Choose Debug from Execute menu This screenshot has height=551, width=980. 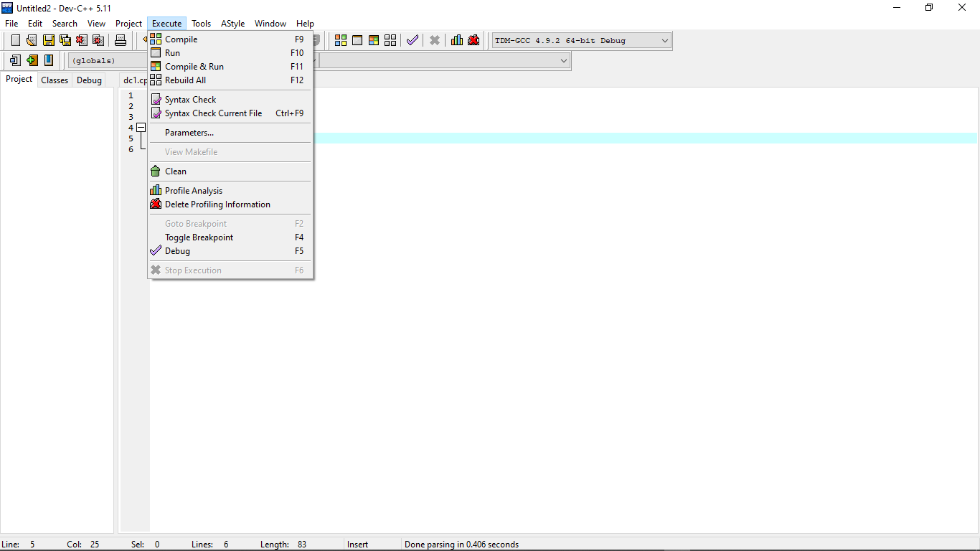tap(230, 251)
